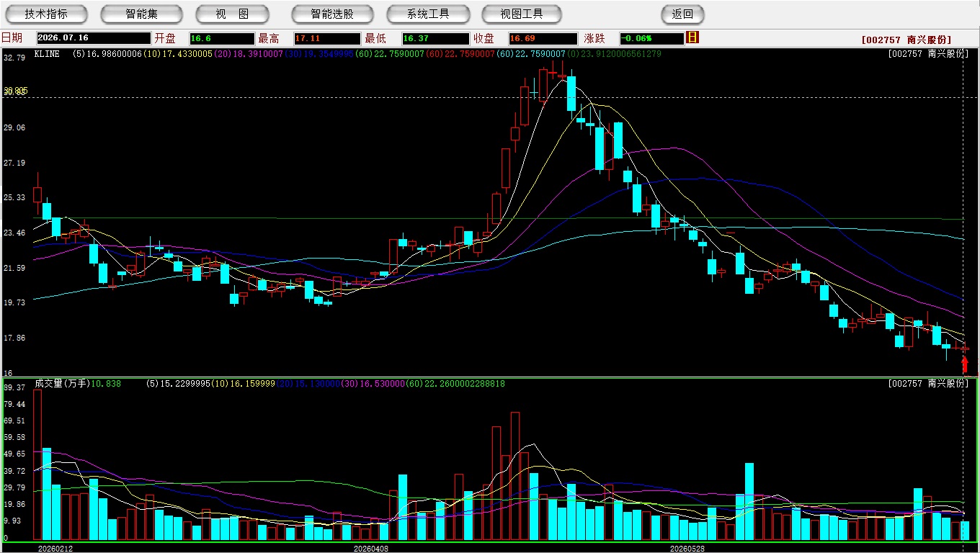Click the date field showing 2026.07.16
The image size is (980, 553).
coord(94,38)
